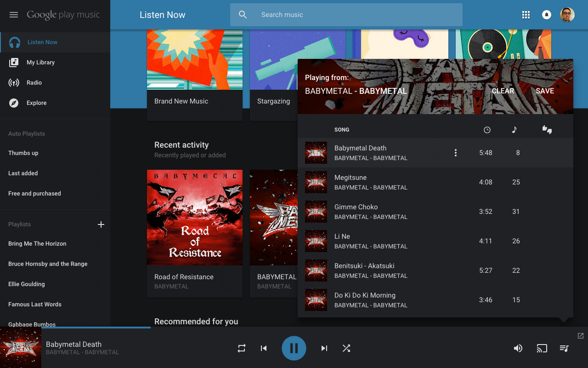The image size is (588, 368).
Task: Open options menu for Babymetal Death
Action: click(x=456, y=153)
